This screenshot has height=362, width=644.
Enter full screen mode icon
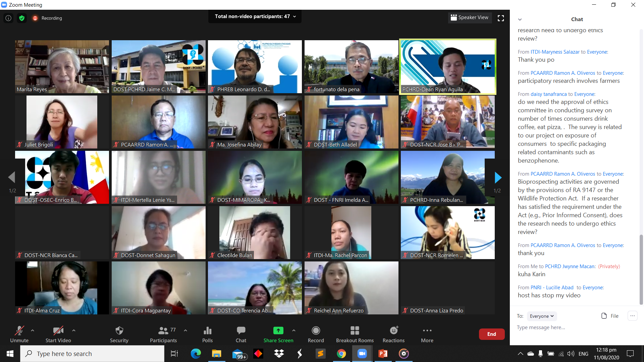coord(501,18)
